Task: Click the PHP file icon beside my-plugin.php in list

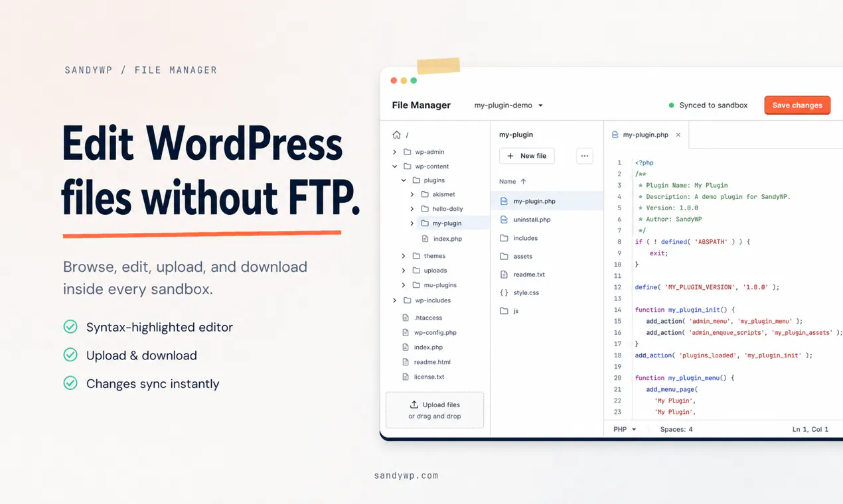Action: click(x=504, y=201)
